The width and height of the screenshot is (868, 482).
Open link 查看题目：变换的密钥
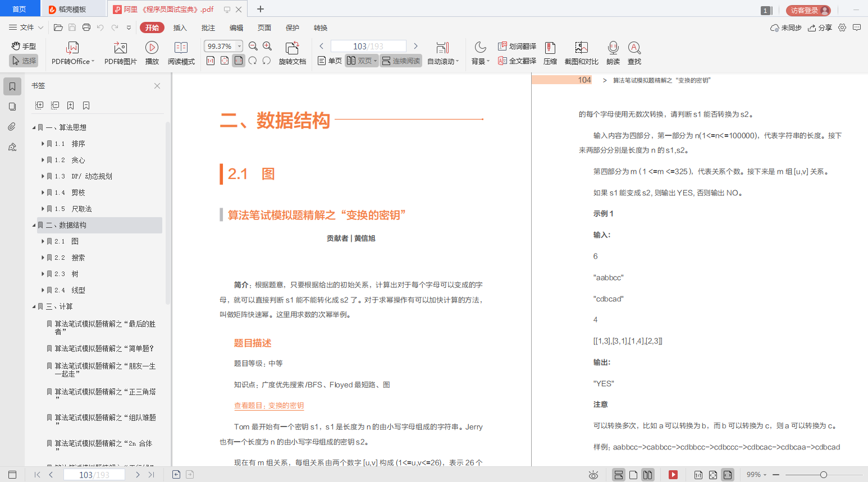pos(269,406)
